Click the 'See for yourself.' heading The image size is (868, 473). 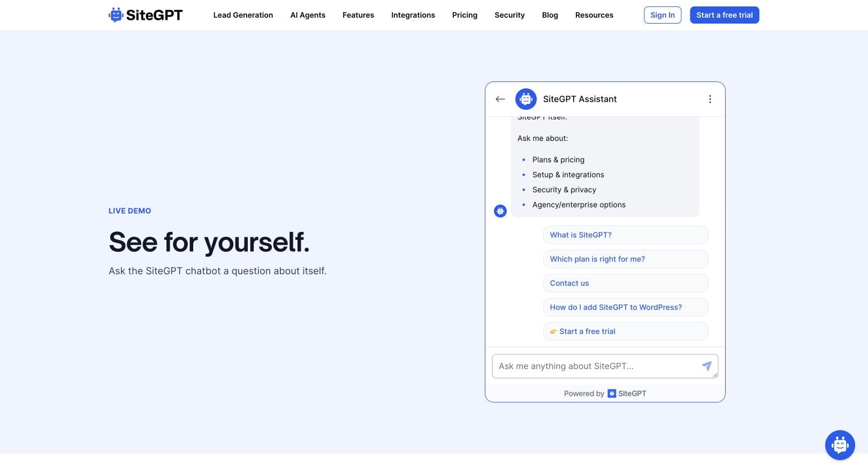tap(209, 242)
